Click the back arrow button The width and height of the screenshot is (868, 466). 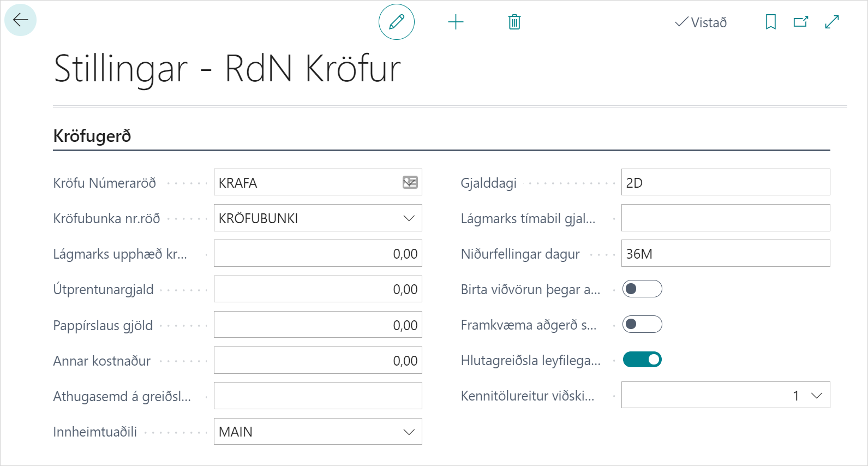coord(21,20)
